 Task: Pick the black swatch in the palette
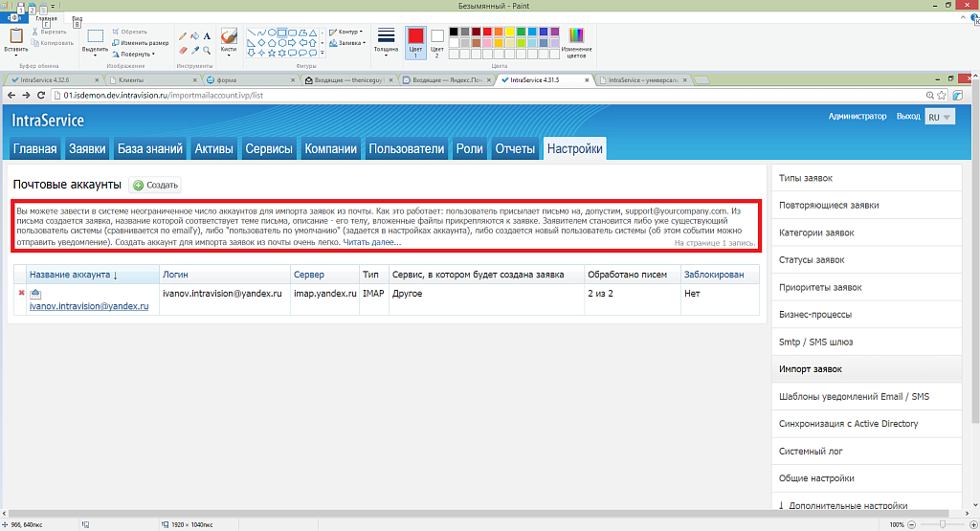click(x=454, y=31)
